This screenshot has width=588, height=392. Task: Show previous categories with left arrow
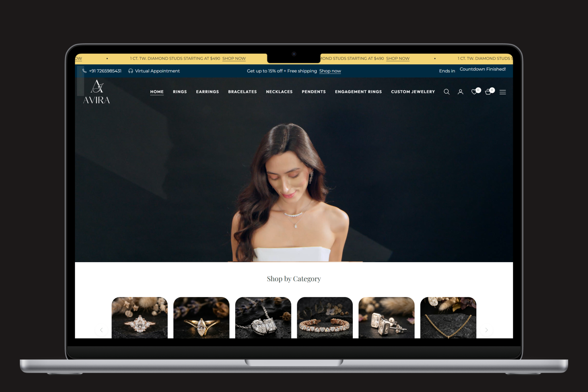[101, 330]
